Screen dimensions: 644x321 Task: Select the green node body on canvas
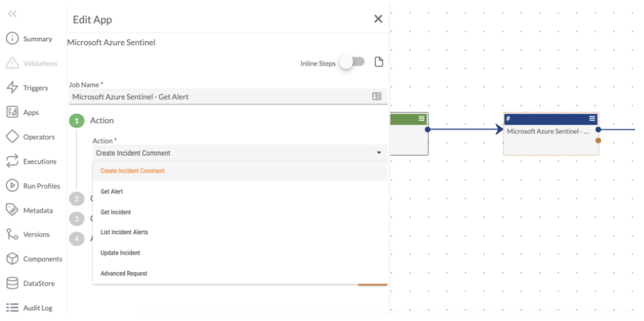[x=409, y=140]
